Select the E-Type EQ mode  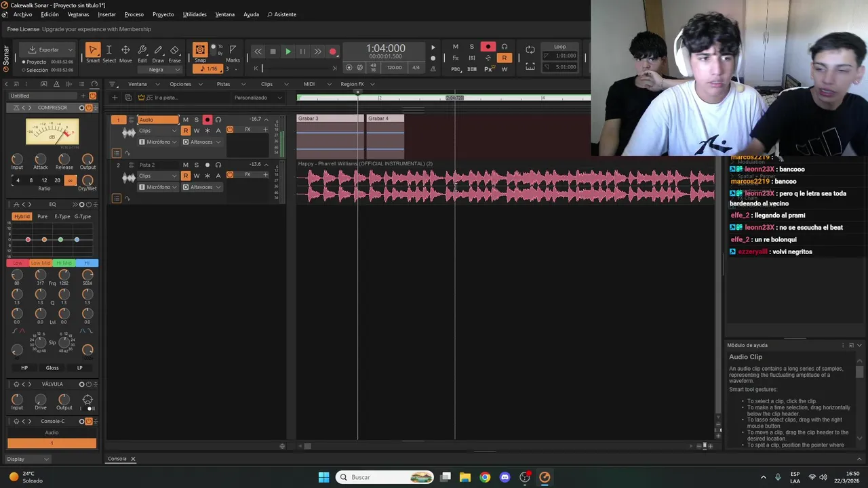click(x=62, y=216)
